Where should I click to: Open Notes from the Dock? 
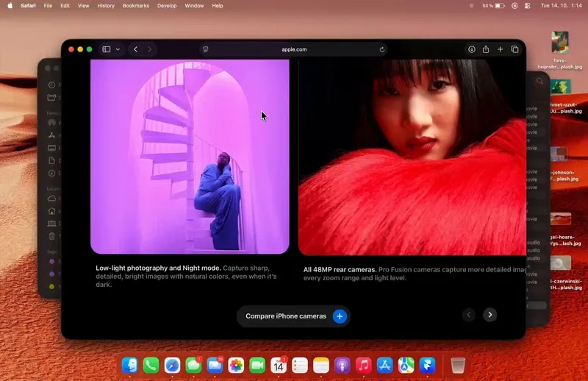(321, 366)
